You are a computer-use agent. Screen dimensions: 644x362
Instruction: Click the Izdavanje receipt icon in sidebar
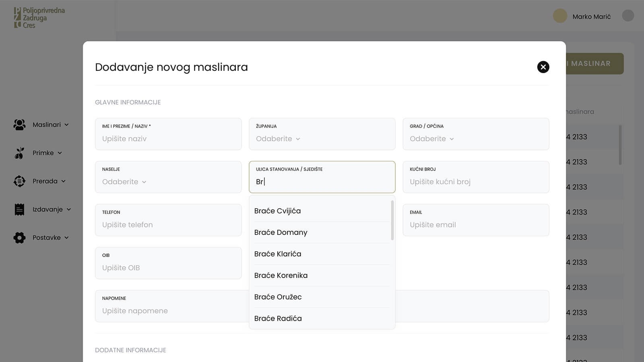[x=19, y=209]
